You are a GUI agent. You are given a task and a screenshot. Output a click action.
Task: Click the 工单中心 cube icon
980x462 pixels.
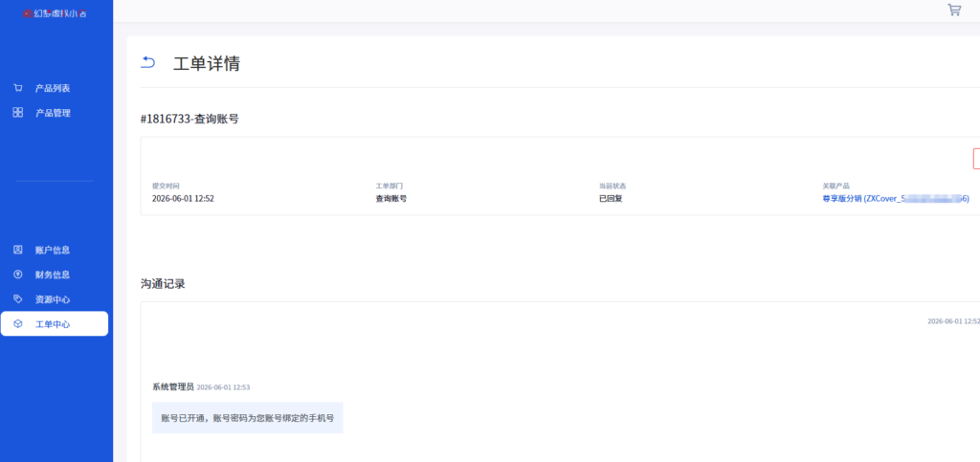click(x=18, y=323)
